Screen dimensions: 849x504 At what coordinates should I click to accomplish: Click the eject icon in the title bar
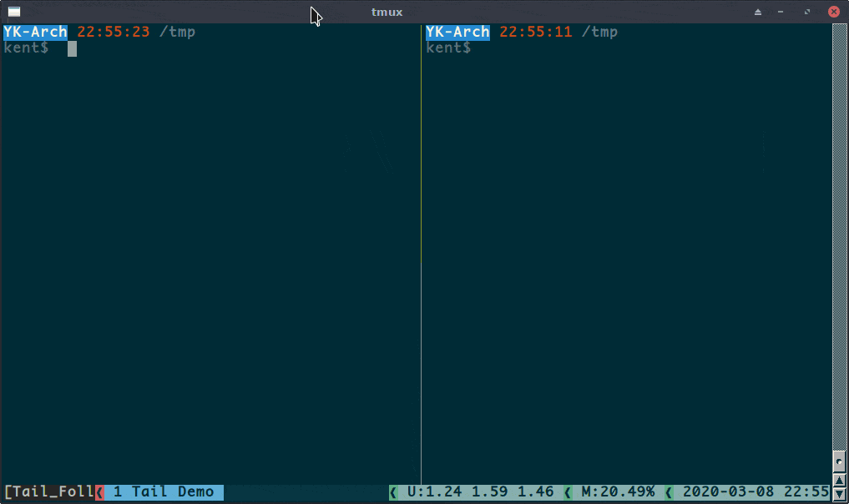(x=757, y=11)
